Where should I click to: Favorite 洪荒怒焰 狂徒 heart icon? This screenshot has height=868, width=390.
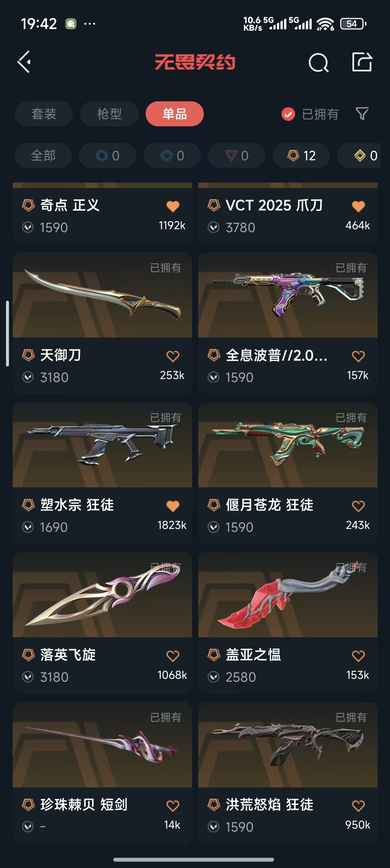coord(358,806)
